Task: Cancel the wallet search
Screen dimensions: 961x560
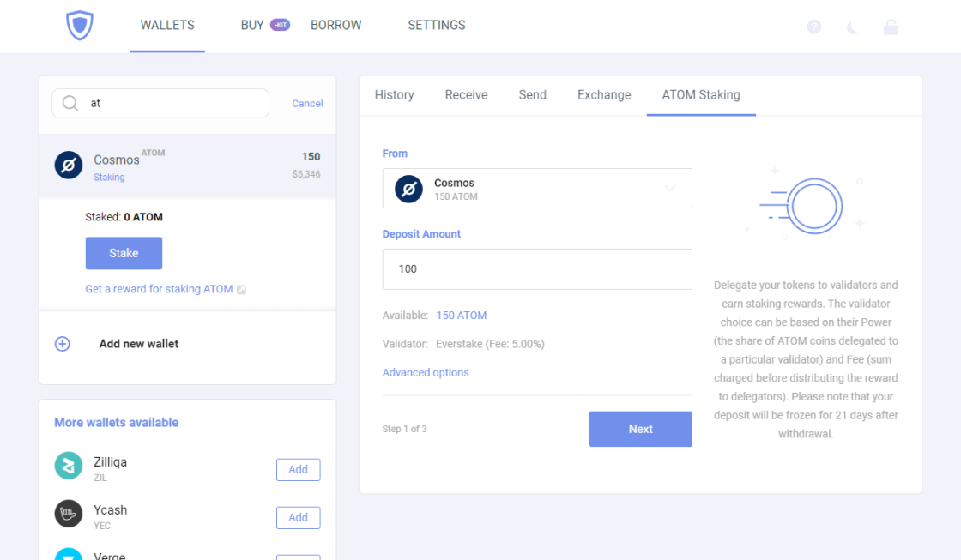Action: (x=307, y=104)
